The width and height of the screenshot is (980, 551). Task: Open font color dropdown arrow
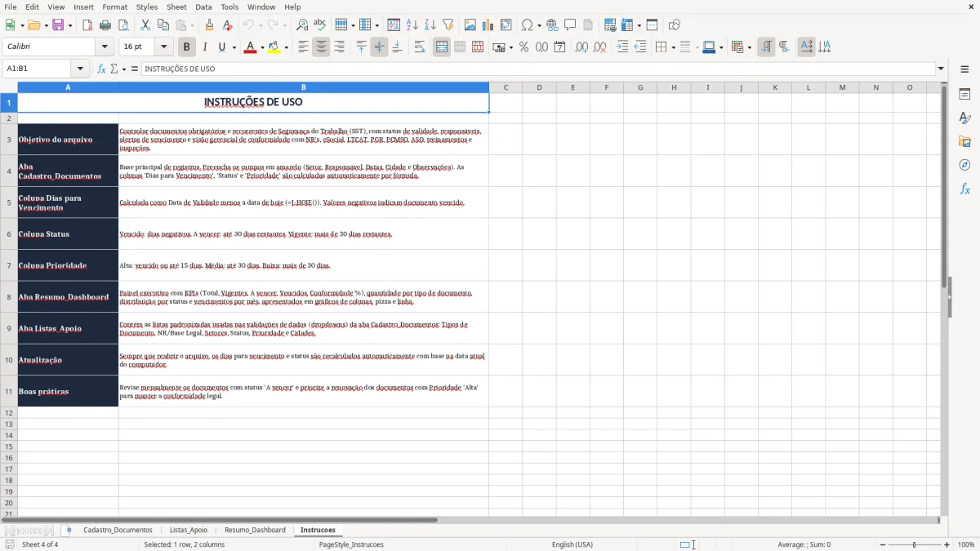pyautogui.click(x=262, y=47)
